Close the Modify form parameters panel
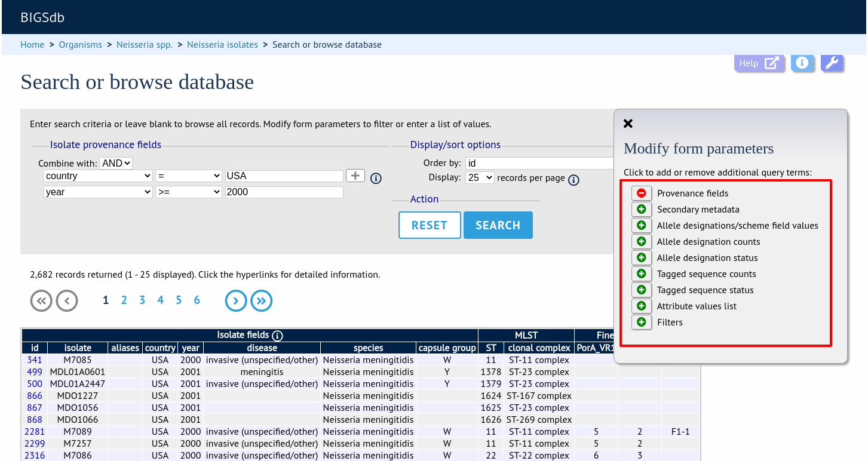 pyautogui.click(x=628, y=124)
